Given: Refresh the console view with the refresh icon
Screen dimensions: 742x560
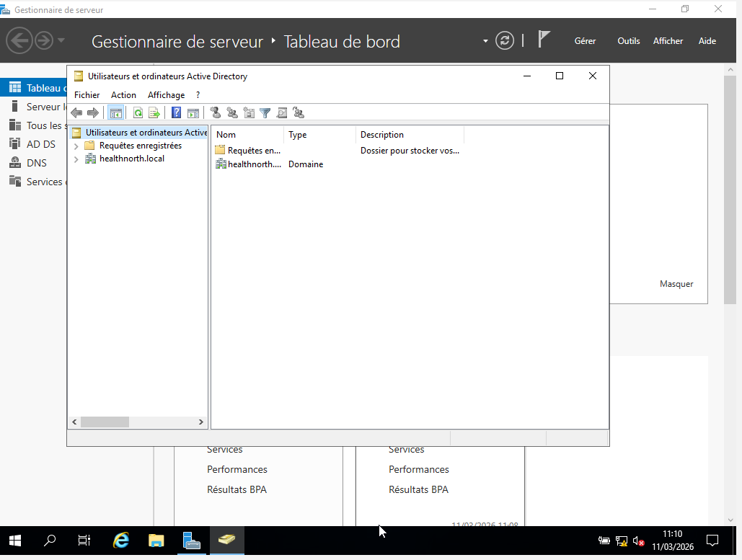Looking at the screenshot, I should click(137, 112).
